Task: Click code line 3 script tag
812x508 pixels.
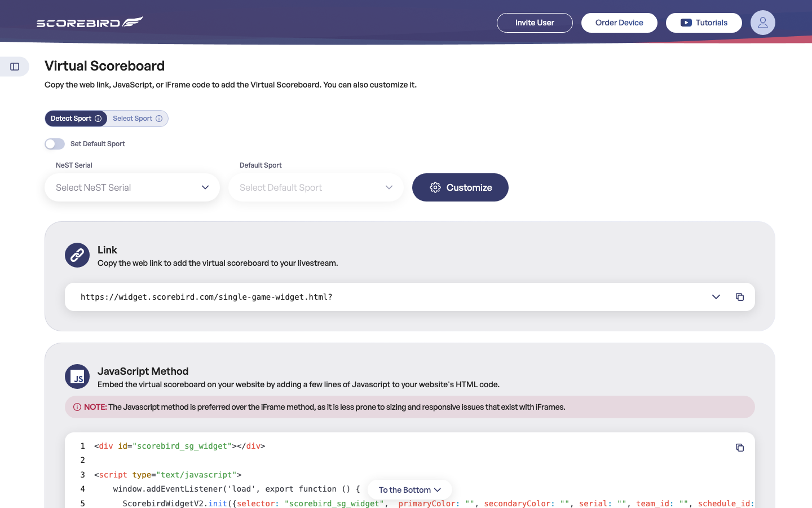Action: point(167,475)
